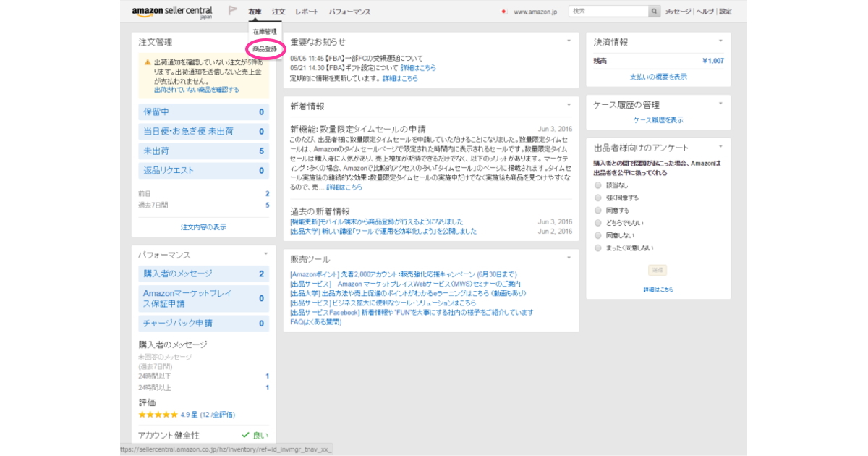Select the 同意する radio option
The height and width of the screenshot is (456, 868).
(597, 210)
